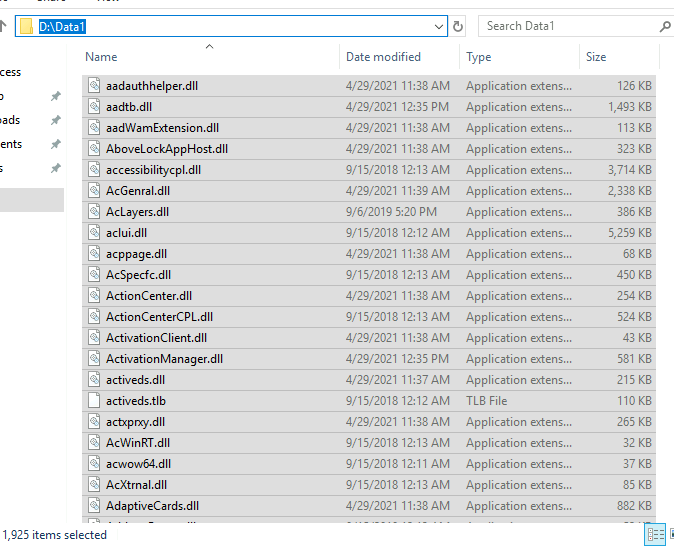The height and width of the screenshot is (547, 674).
Task: Select the file name acwow64.dll
Action: (138, 464)
